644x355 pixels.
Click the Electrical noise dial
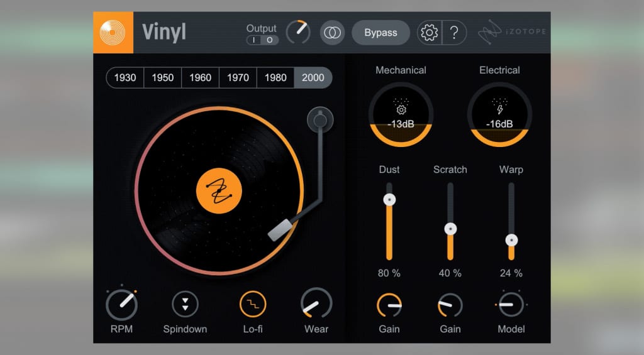click(499, 114)
